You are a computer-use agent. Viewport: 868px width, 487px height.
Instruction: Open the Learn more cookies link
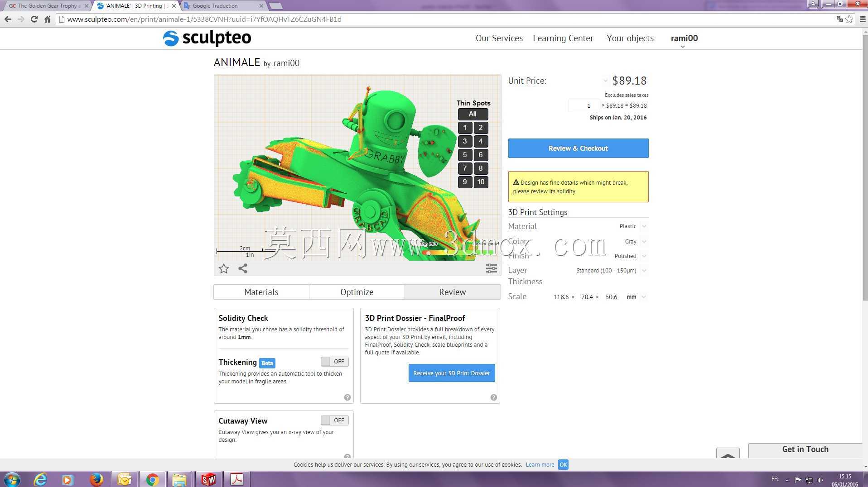point(540,465)
